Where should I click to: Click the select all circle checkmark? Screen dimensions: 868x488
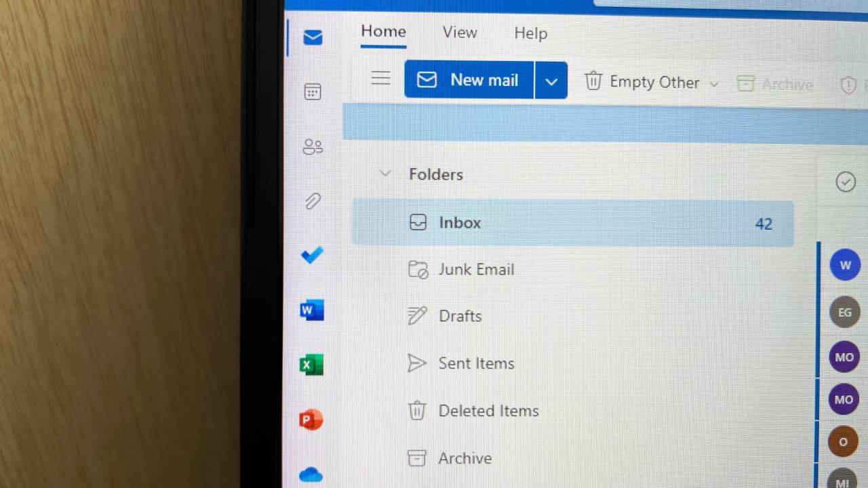click(x=846, y=182)
